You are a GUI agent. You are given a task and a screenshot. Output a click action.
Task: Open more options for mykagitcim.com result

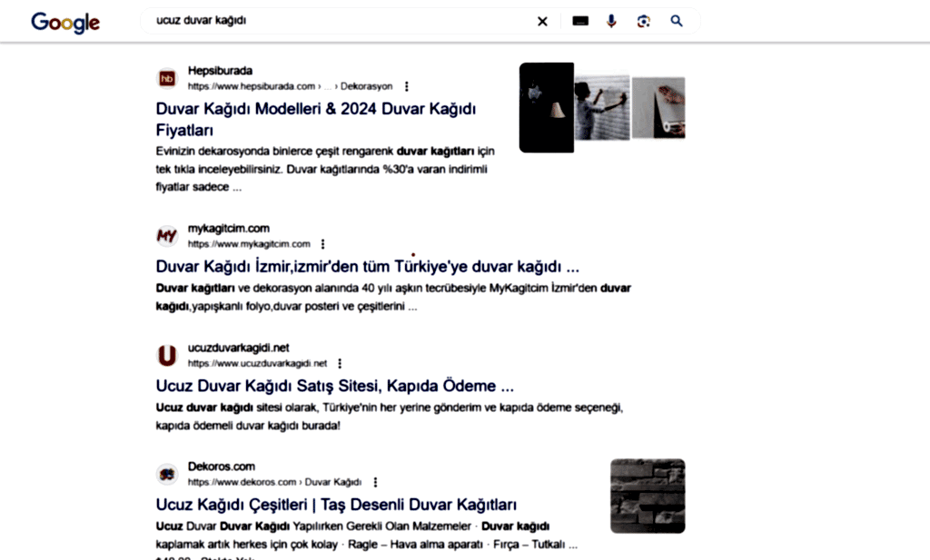[x=323, y=244]
